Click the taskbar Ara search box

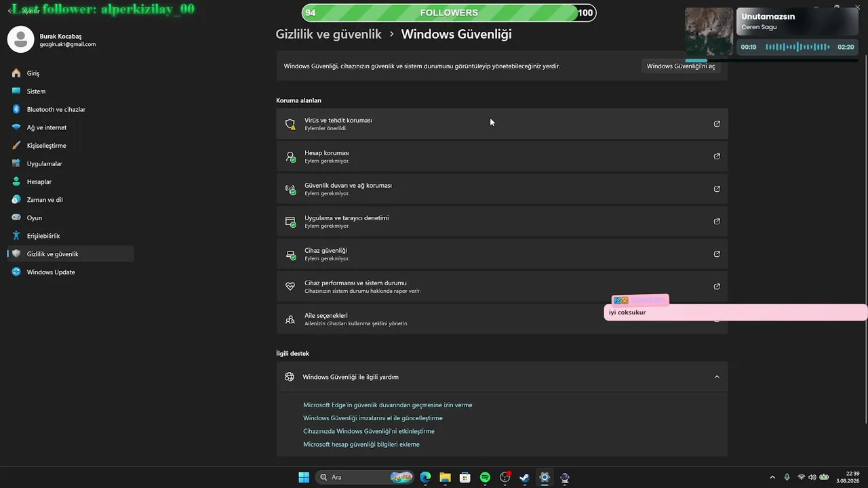[366, 477]
